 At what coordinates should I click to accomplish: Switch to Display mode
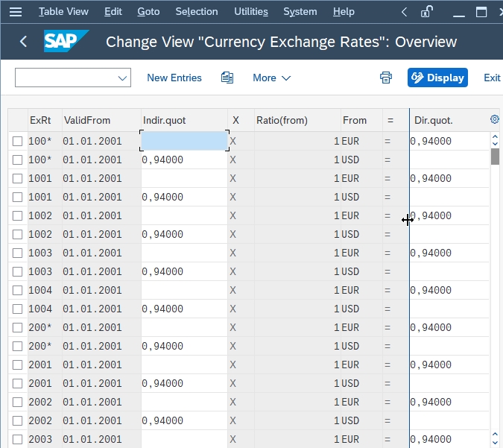(437, 78)
